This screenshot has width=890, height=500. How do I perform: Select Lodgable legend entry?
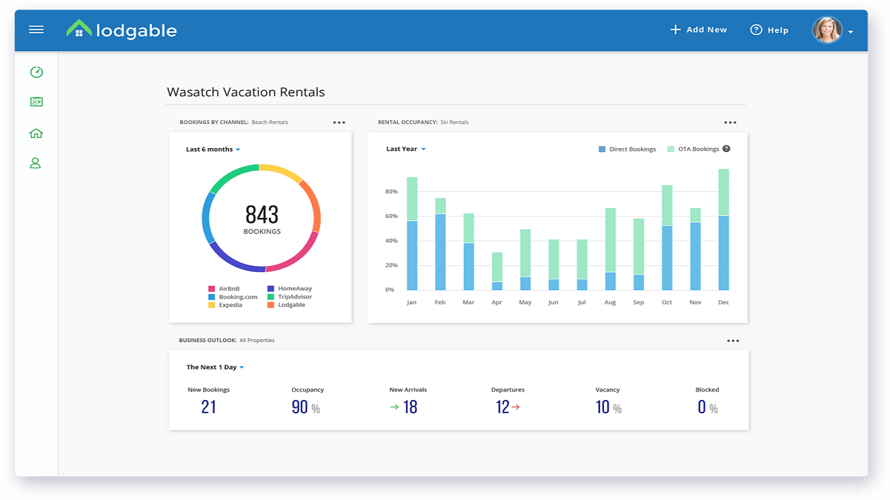point(286,305)
